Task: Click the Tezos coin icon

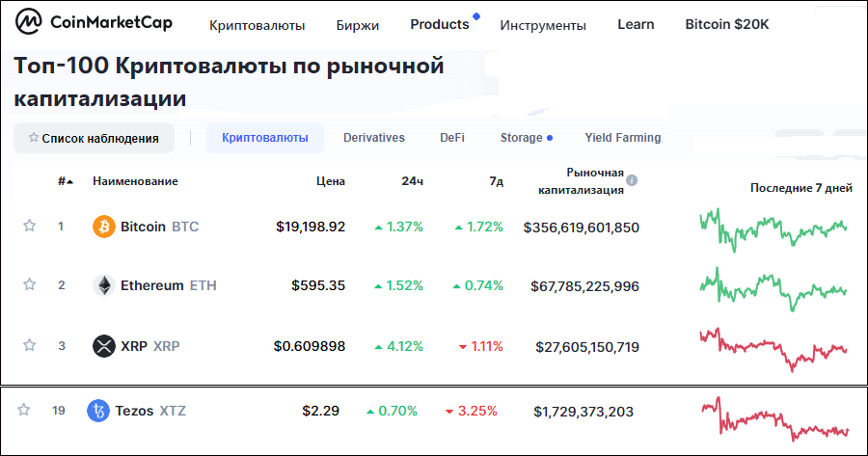Action: (x=98, y=411)
